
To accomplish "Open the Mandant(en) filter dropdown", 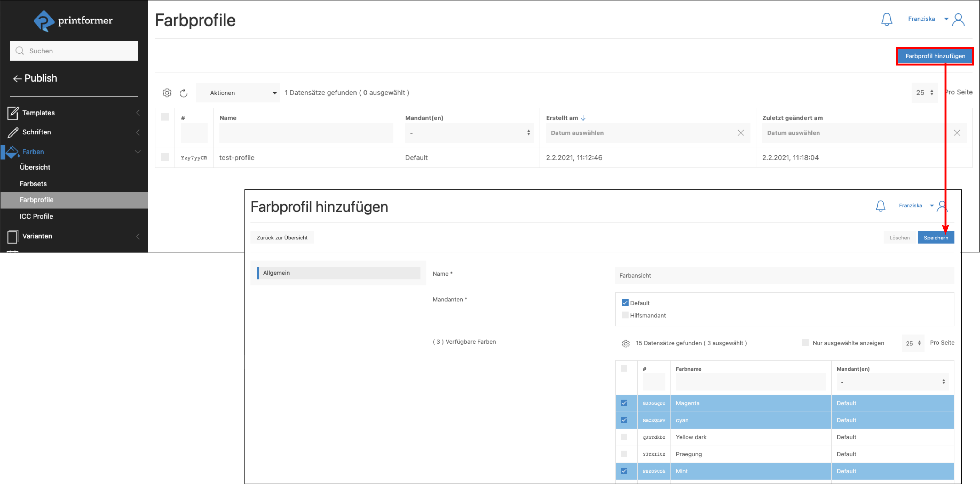I will coord(469,133).
